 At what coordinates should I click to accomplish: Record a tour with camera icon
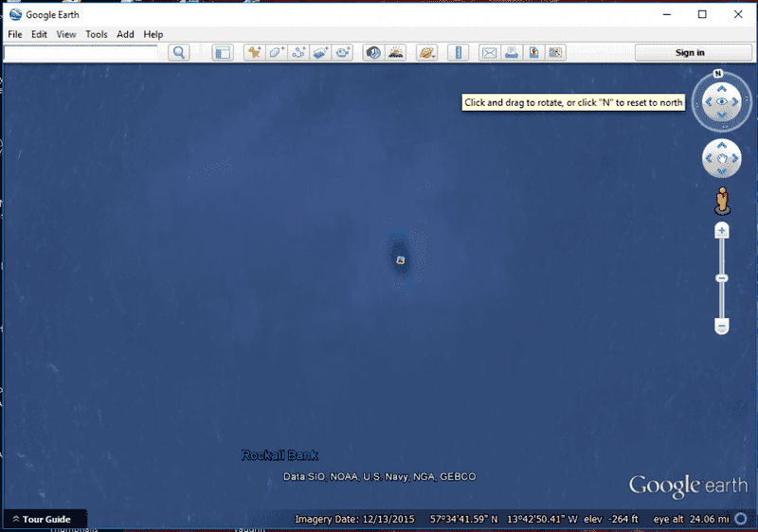(x=343, y=52)
